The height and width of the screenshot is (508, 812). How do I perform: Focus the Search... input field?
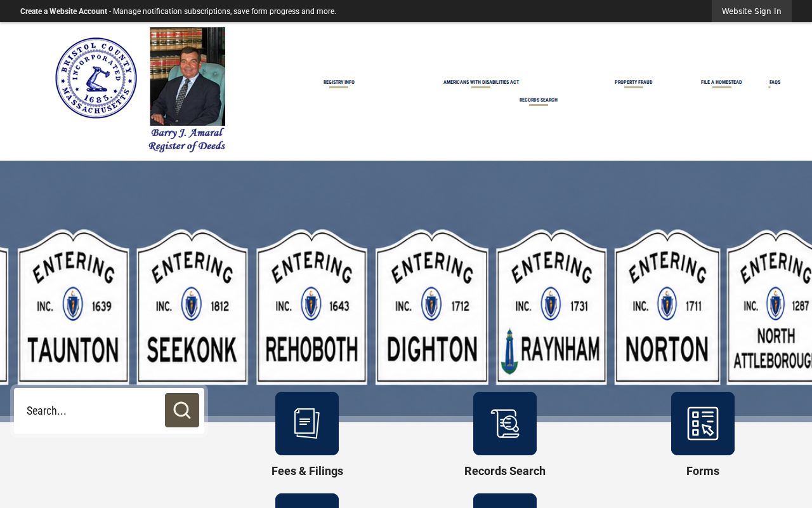pos(89,411)
